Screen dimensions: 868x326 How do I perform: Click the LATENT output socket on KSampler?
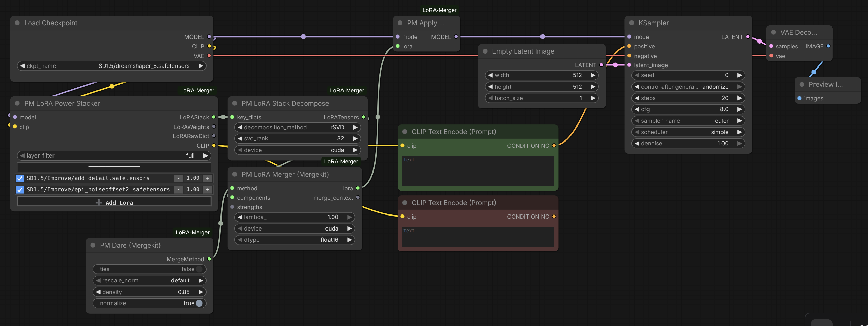pos(748,37)
